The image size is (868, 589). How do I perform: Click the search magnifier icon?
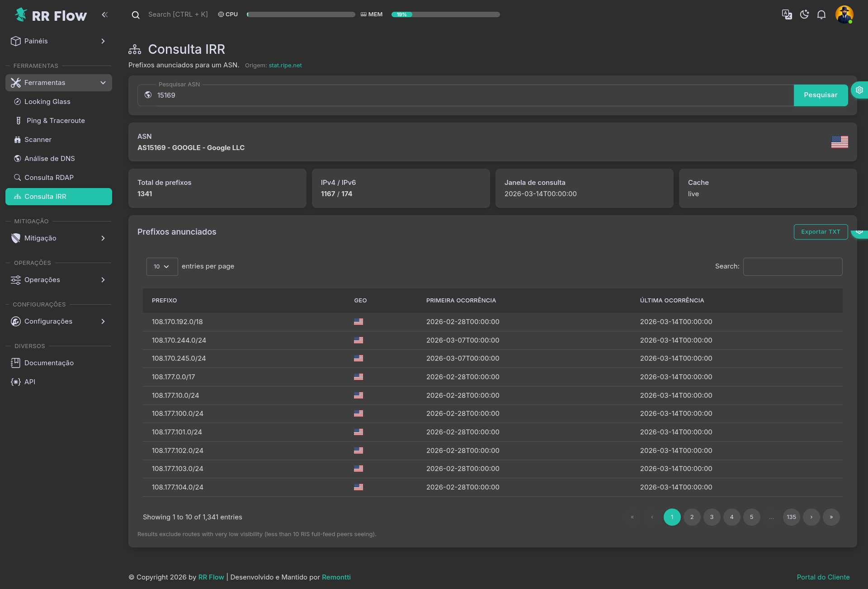point(136,15)
